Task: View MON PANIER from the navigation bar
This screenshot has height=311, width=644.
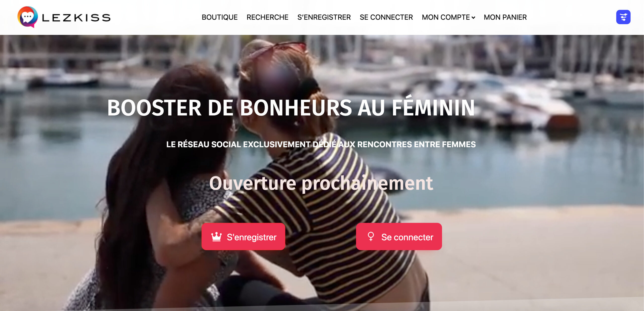Action: [x=505, y=17]
